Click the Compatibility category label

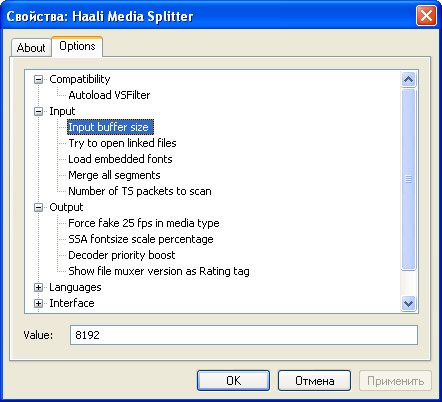80,79
